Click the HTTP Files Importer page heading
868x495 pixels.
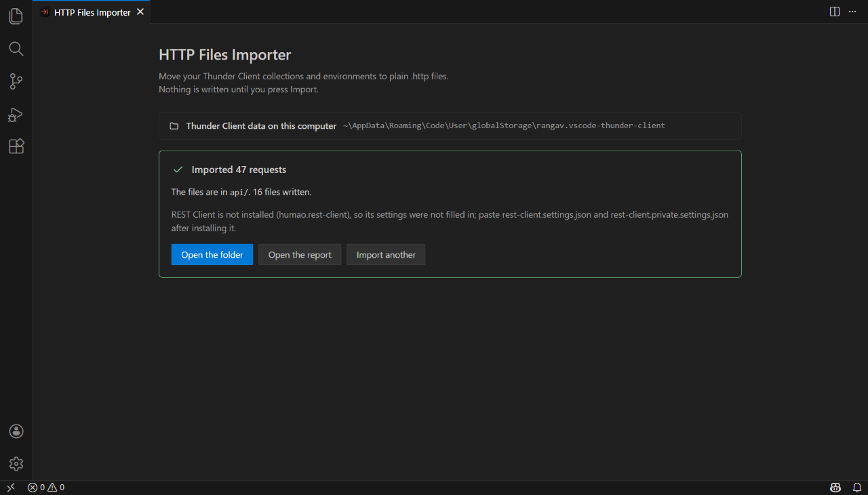pos(225,54)
